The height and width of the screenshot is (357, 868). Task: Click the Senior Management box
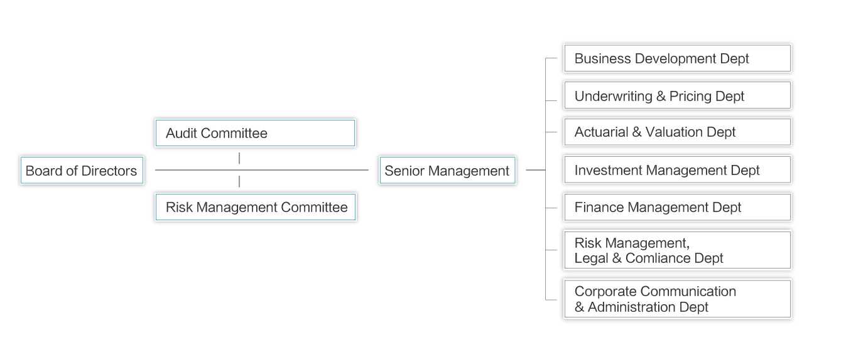tap(447, 171)
